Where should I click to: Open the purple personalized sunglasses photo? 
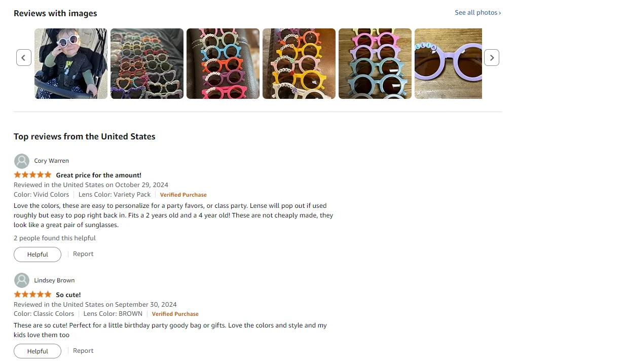click(x=448, y=63)
